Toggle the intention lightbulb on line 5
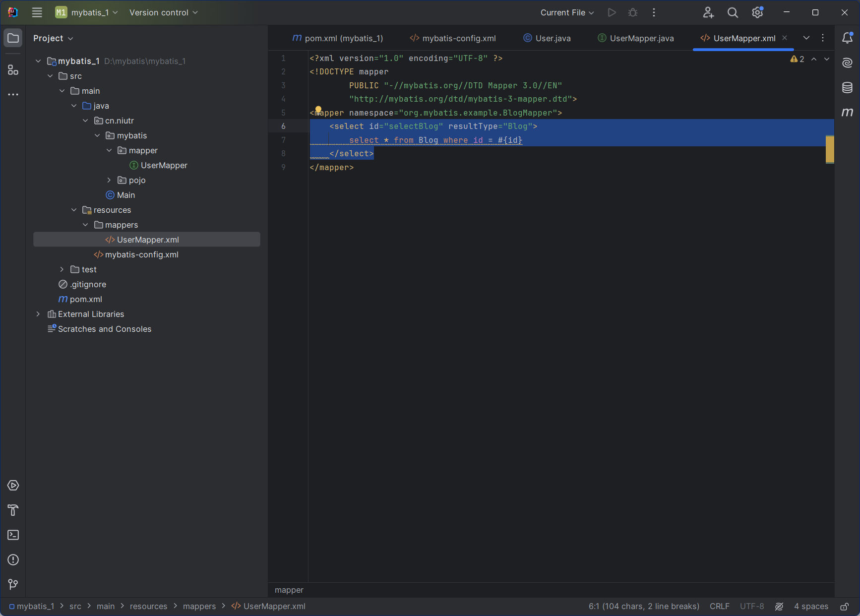Image resolution: width=860 pixels, height=616 pixels. click(318, 110)
